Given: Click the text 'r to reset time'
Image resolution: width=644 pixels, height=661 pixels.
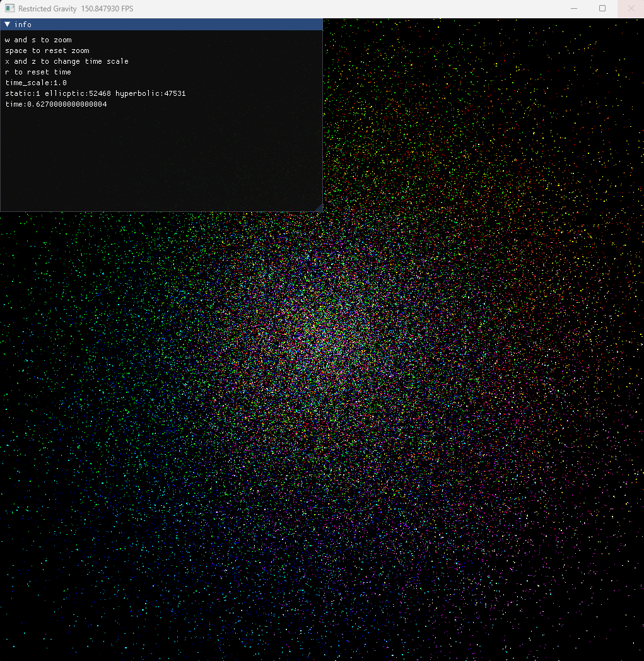Looking at the screenshot, I should 38,72.
